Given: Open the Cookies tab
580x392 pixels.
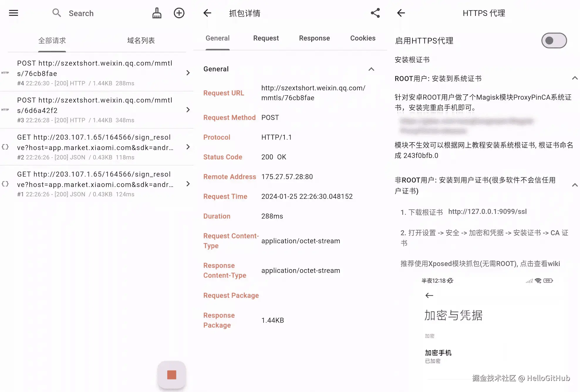Looking at the screenshot, I should pos(363,38).
